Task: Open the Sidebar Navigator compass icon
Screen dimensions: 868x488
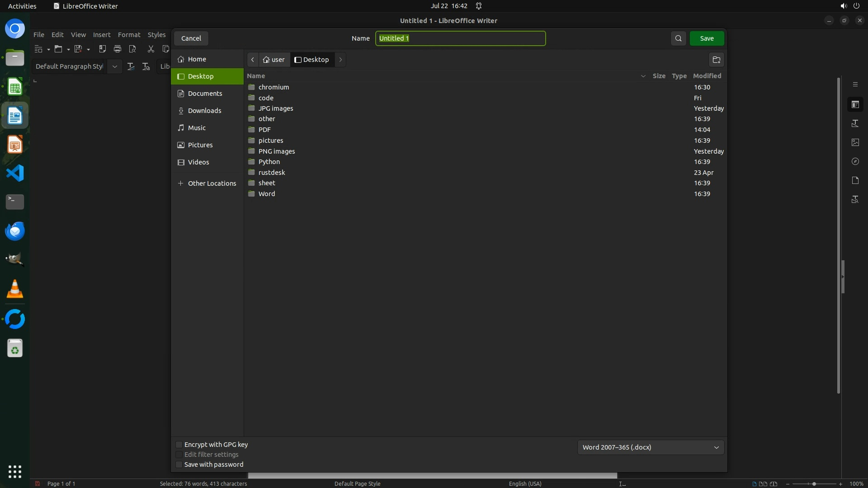Action: tap(855, 161)
